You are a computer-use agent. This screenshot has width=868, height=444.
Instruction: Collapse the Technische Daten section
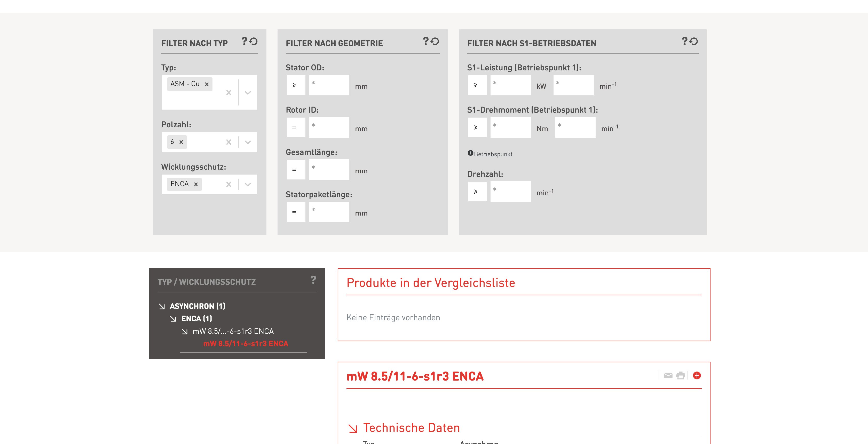click(353, 428)
